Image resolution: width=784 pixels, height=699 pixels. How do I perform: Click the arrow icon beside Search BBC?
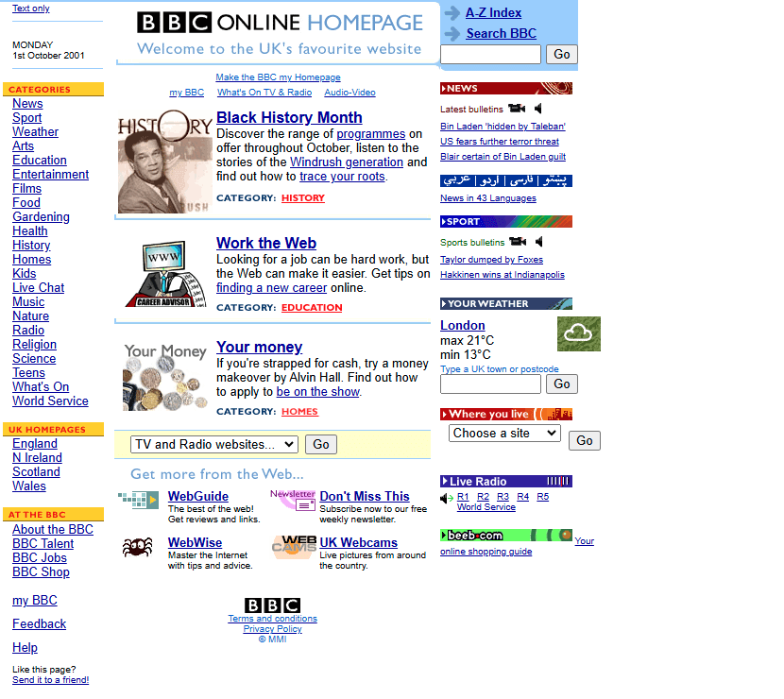(x=452, y=34)
